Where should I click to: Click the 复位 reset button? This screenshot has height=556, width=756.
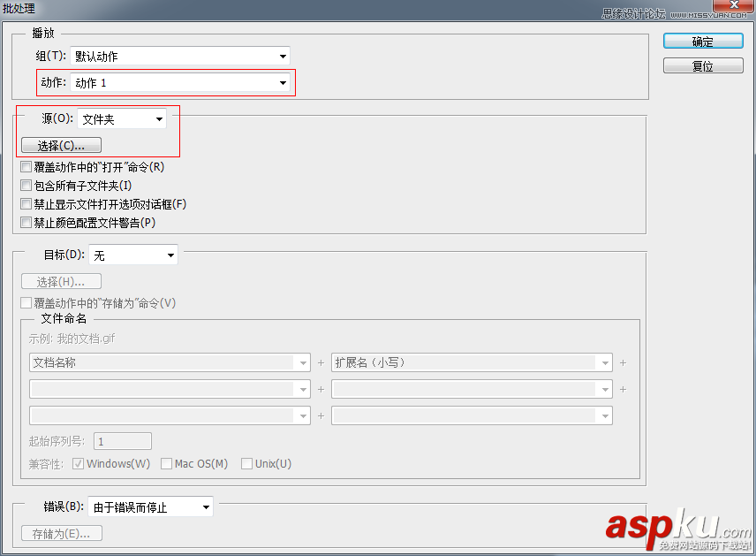pos(702,65)
